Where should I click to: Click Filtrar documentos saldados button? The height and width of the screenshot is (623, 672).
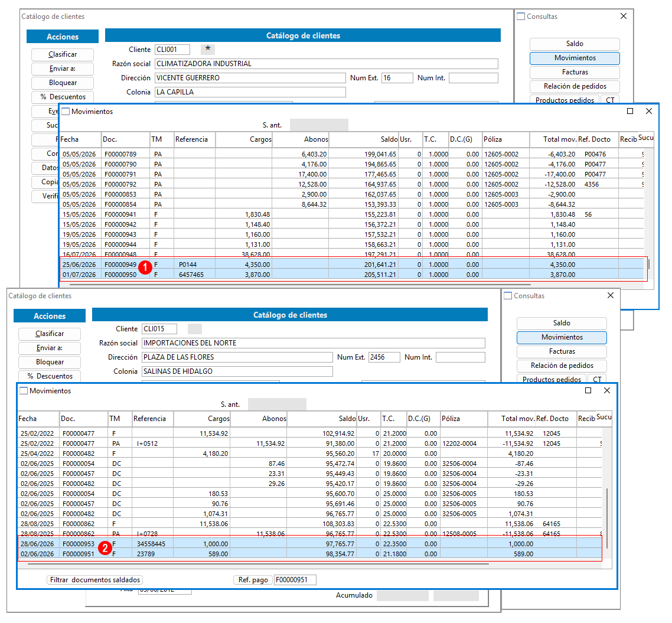point(94,580)
